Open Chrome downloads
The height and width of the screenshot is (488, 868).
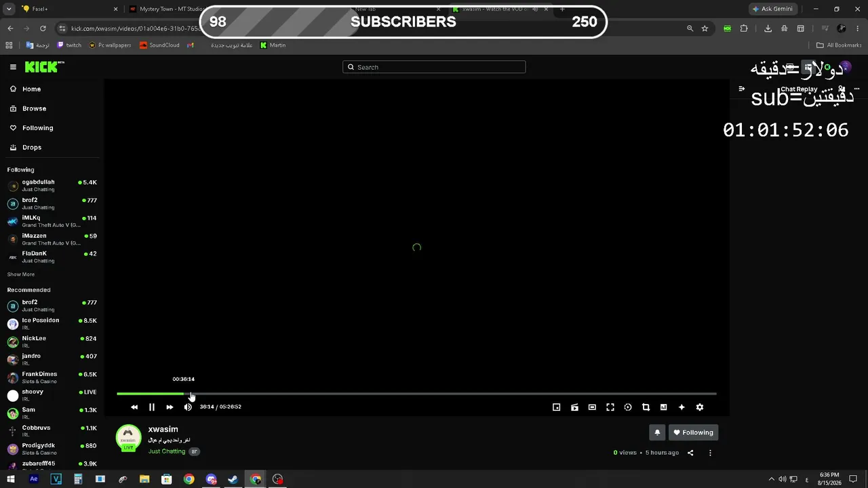click(768, 28)
